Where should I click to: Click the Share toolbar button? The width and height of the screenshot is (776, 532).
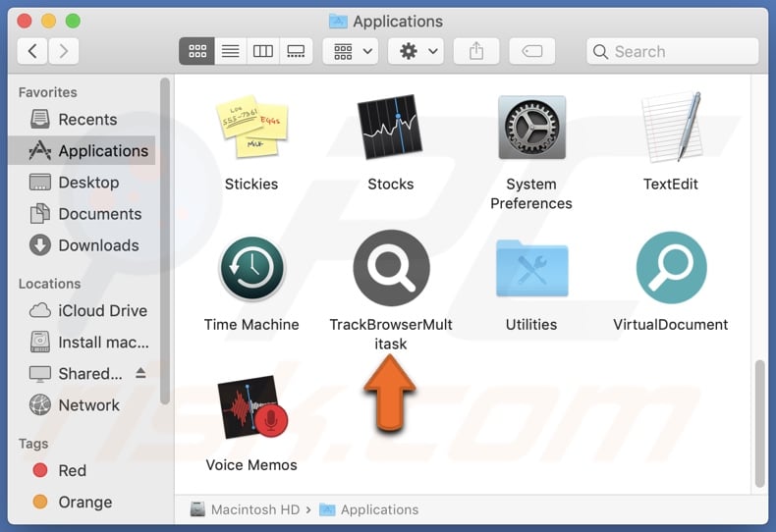(x=476, y=51)
